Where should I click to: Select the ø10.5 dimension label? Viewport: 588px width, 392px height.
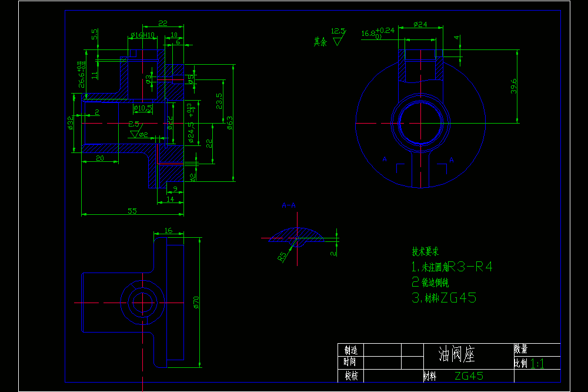coord(142,108)
